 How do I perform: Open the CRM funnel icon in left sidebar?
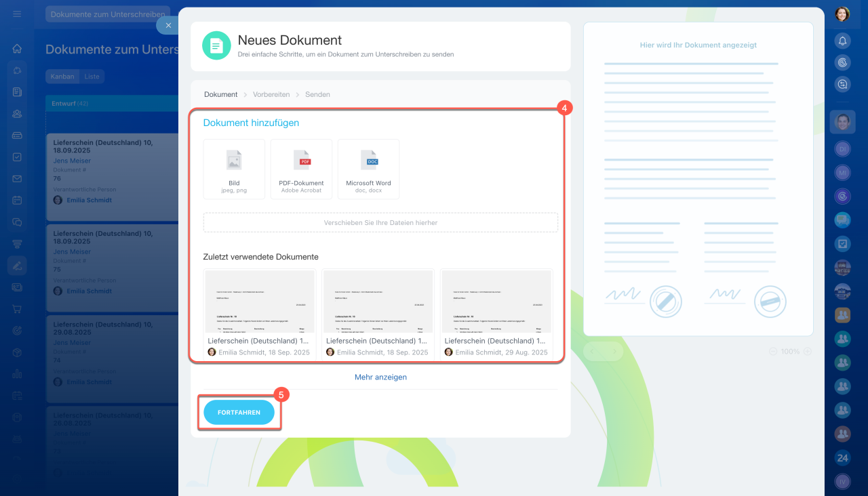17,244
